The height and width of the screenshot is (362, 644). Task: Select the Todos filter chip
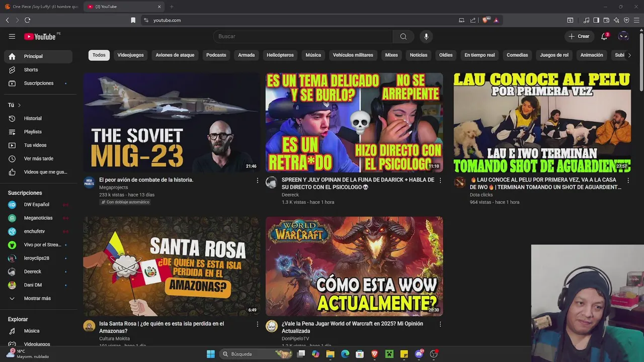(x=99, y=55)
